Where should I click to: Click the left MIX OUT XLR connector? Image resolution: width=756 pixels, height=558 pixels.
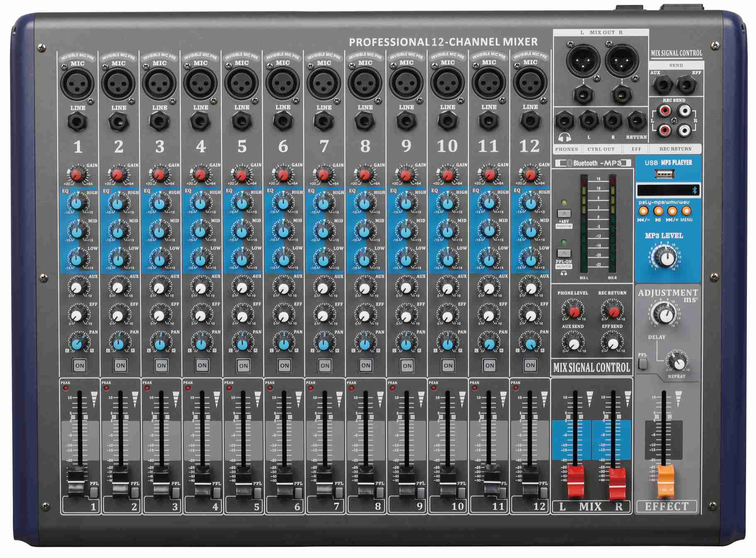[x=583, y=61]
